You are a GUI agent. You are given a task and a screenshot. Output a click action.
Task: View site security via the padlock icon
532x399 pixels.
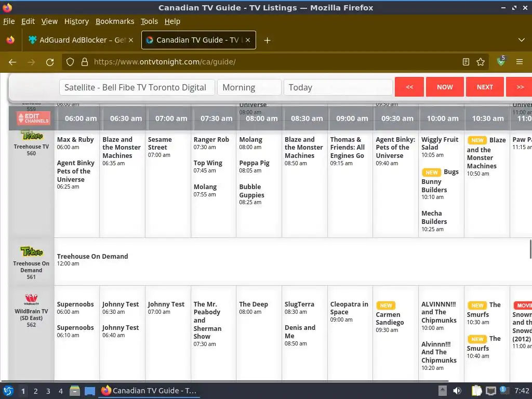(85, 62)
